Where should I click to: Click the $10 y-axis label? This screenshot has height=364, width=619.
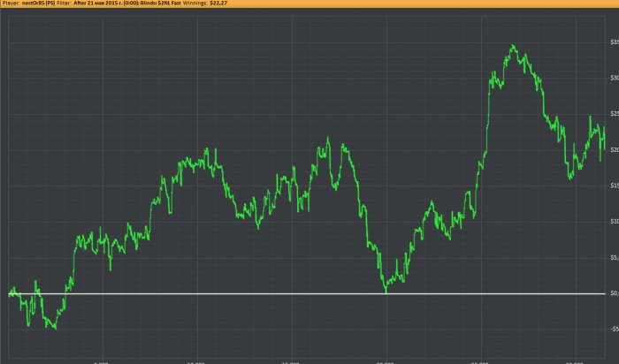pyautogui.click(x=615, y=221)
